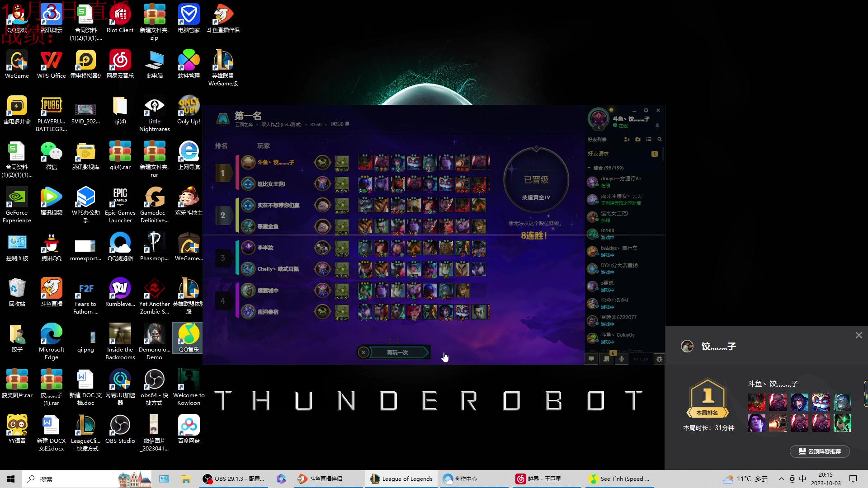Open the Epic Games Launcher desktop icon
Image resolution: width=868 pixels, height=488 pixels.
coord(120,205)
